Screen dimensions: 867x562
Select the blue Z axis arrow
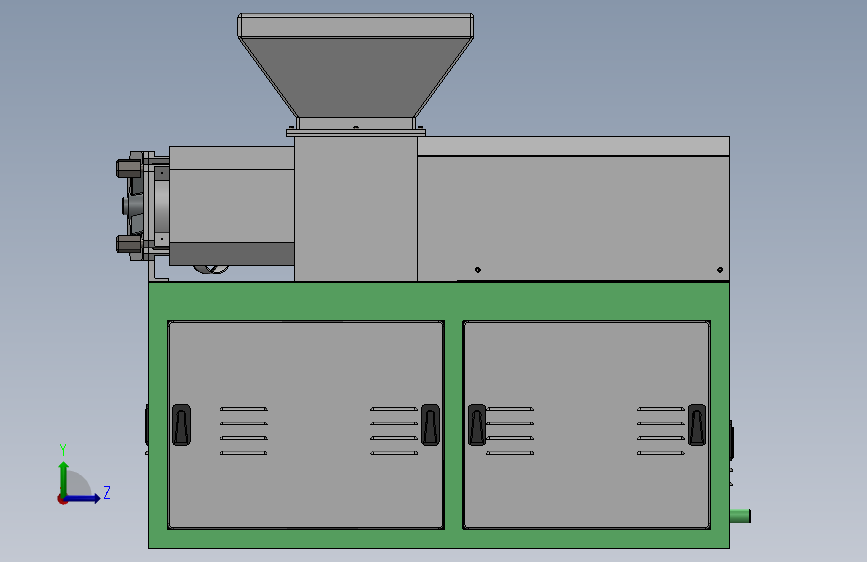tap(83, 498)
